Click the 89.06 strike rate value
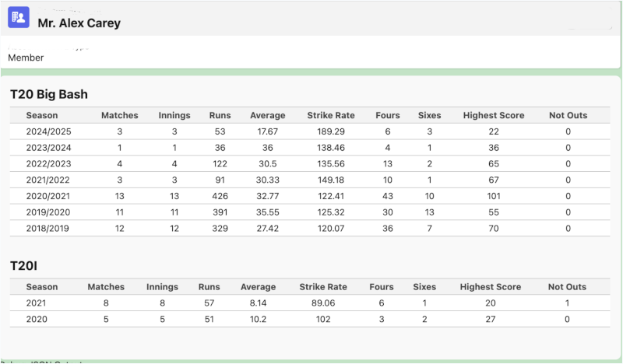This screenshot has width=623, height=364. point(322,303)
